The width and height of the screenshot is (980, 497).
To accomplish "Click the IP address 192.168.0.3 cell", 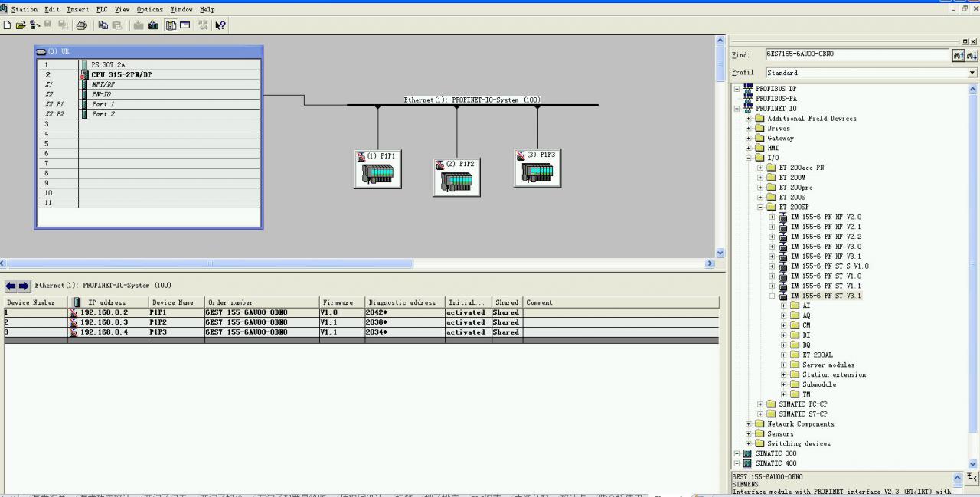I will pyautogui.click(x=108, y=322).
